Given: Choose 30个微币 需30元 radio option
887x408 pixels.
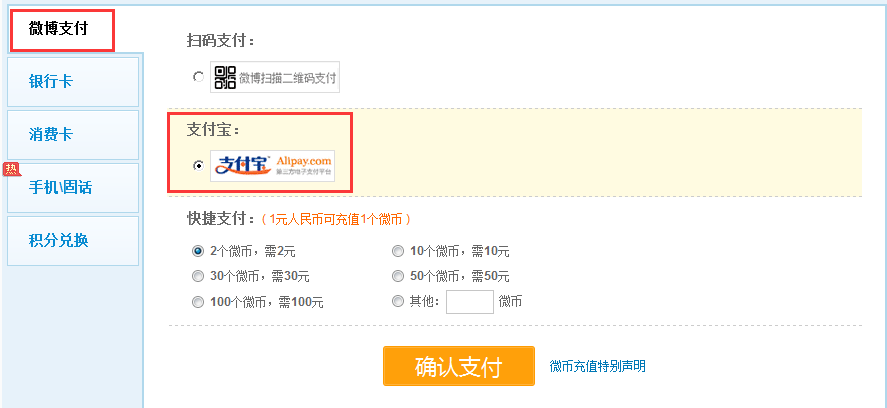Looking at the screenshot, I should point(198,276).
